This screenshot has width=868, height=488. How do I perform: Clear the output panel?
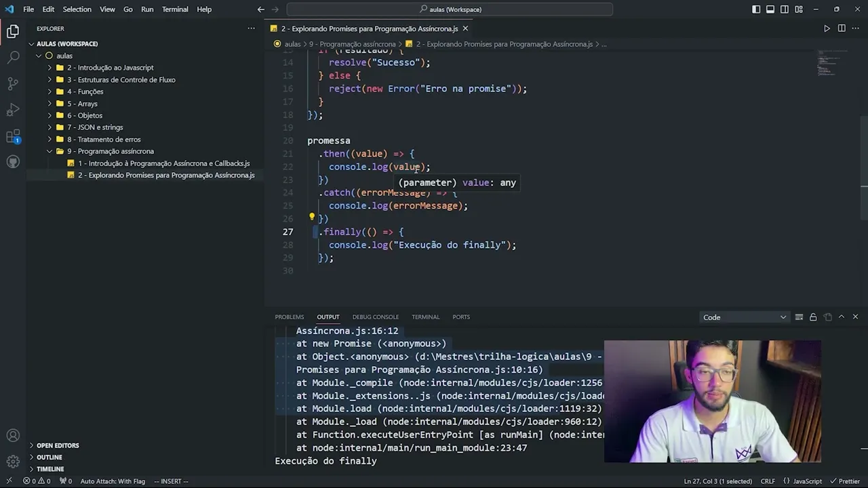tap(799, 317)
